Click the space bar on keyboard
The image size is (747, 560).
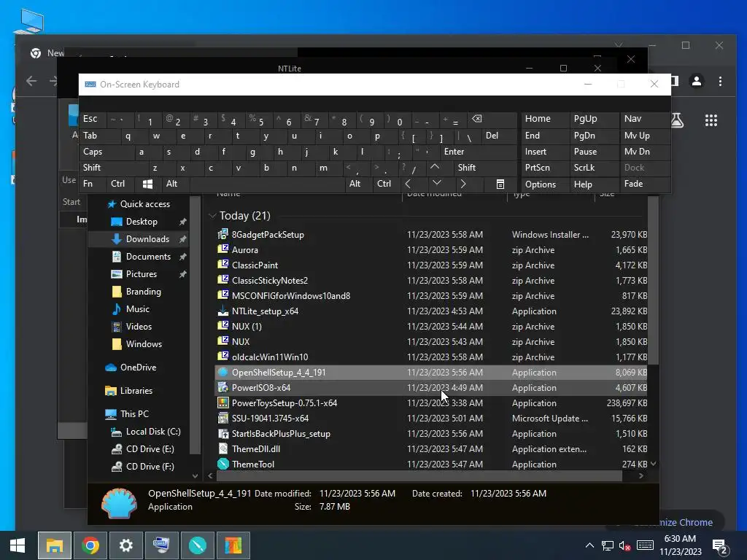pos(267,184)
